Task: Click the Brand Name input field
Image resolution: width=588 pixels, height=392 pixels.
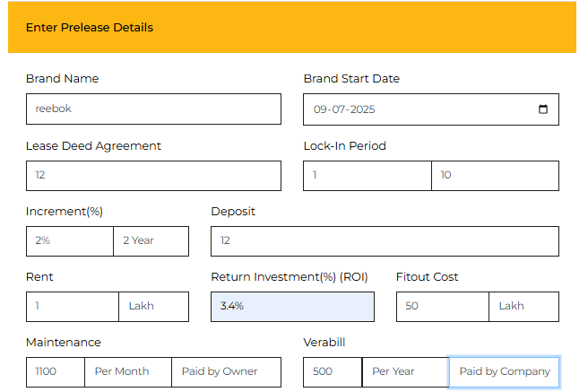Action: click(x=153, y=109)
